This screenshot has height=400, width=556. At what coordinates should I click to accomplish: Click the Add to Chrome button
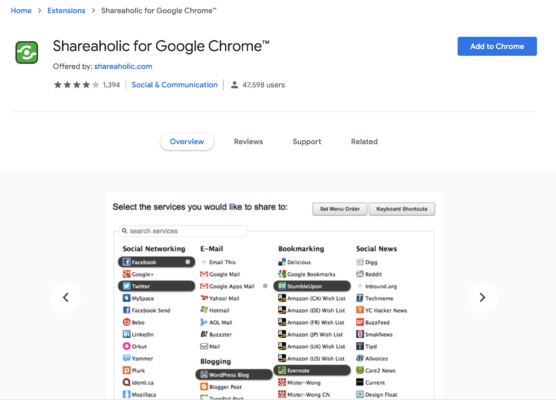[497, 46]
